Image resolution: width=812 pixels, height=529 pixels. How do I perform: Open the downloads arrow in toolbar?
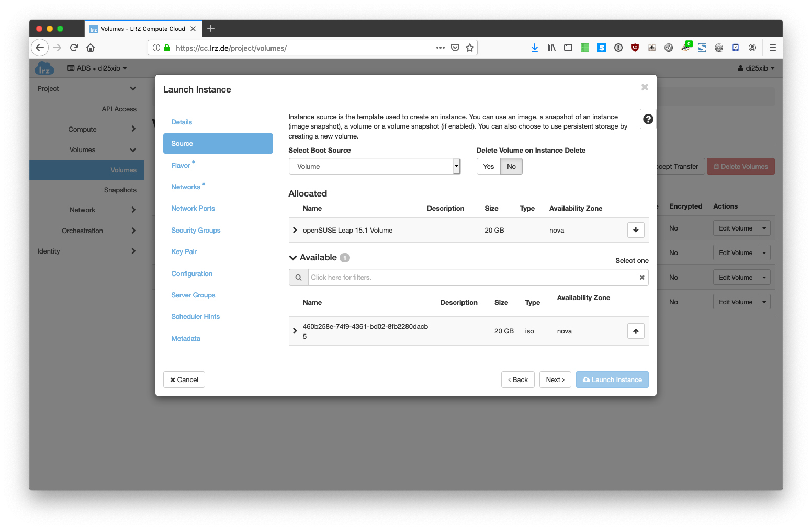pos(534,48)
